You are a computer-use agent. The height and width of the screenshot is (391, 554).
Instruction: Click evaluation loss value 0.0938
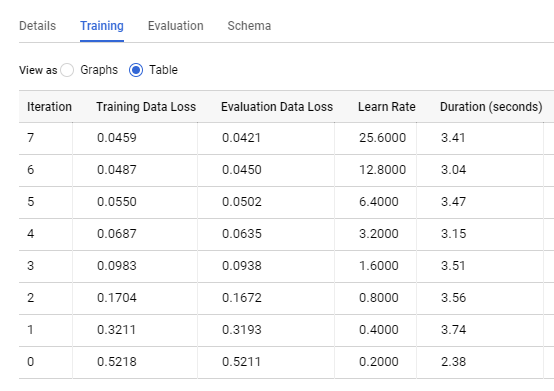tap(242, 266)
